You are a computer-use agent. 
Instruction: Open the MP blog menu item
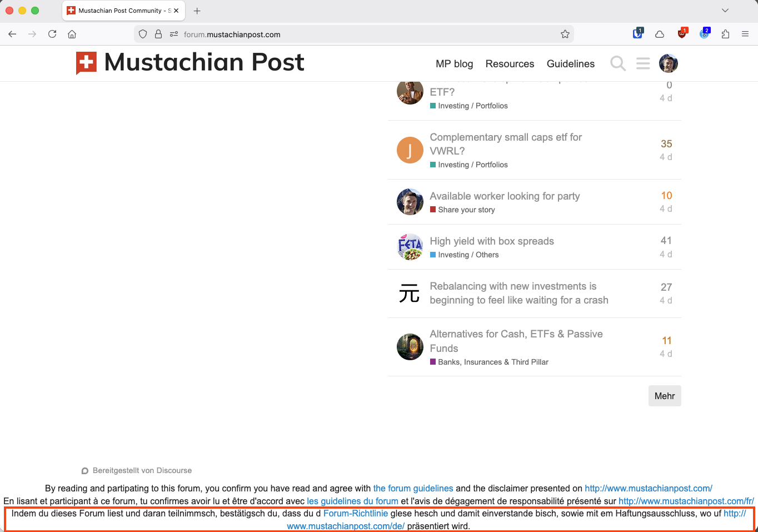tap(454, 64)
